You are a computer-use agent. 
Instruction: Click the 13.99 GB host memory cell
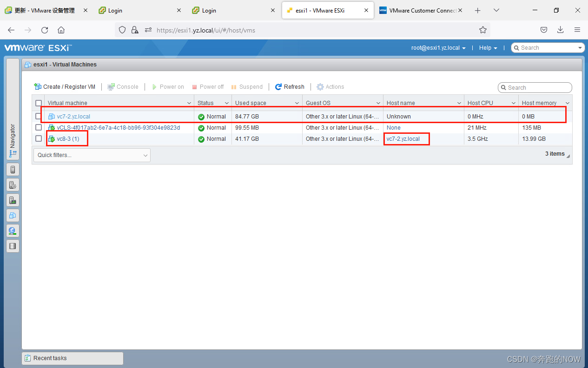coord(534,139)
